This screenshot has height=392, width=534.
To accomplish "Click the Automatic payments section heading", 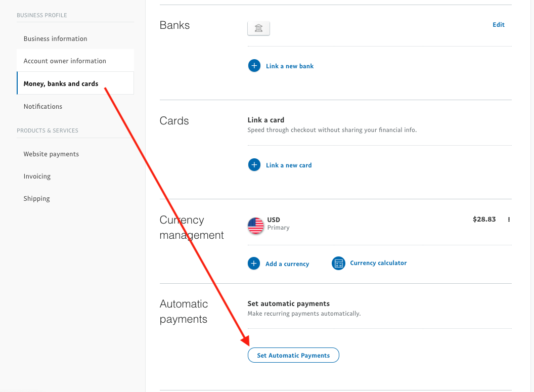I will 184,311.
